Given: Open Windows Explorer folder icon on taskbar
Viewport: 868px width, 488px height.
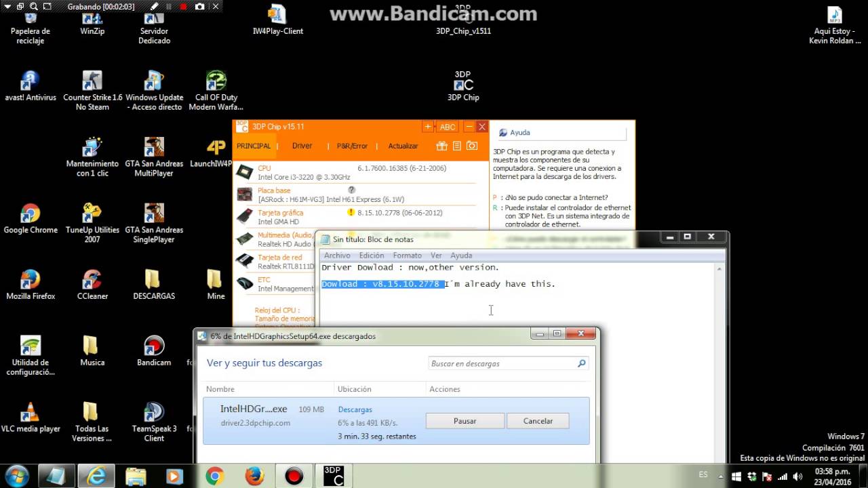Looking at the screenshot, I should [x=136, y=476].
